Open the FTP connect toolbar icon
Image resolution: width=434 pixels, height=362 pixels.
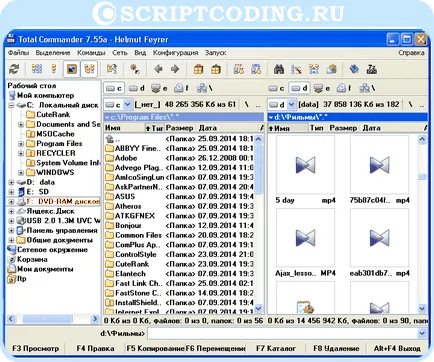pos(238,69)
